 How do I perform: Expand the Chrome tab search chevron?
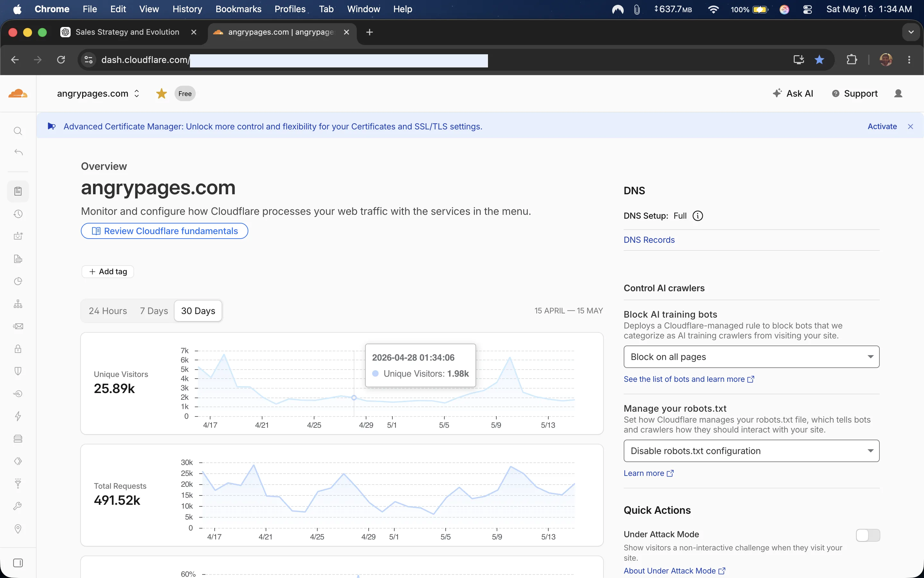pyautogui.click(x=911, y=32)
